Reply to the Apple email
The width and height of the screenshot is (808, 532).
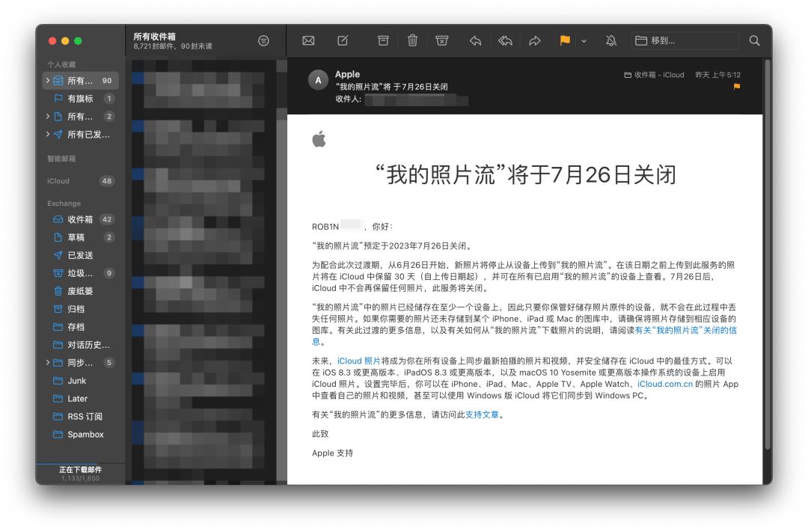475,40
